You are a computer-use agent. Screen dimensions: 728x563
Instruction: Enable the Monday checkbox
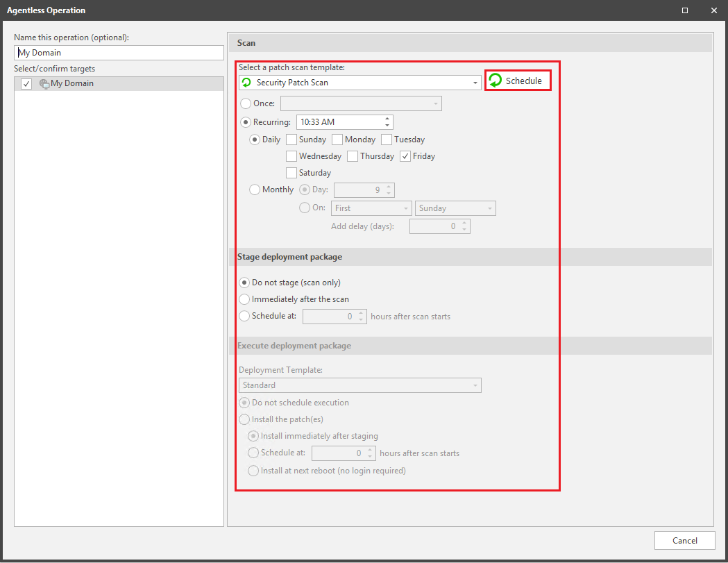pyautogui.click(x=337, y=139)
